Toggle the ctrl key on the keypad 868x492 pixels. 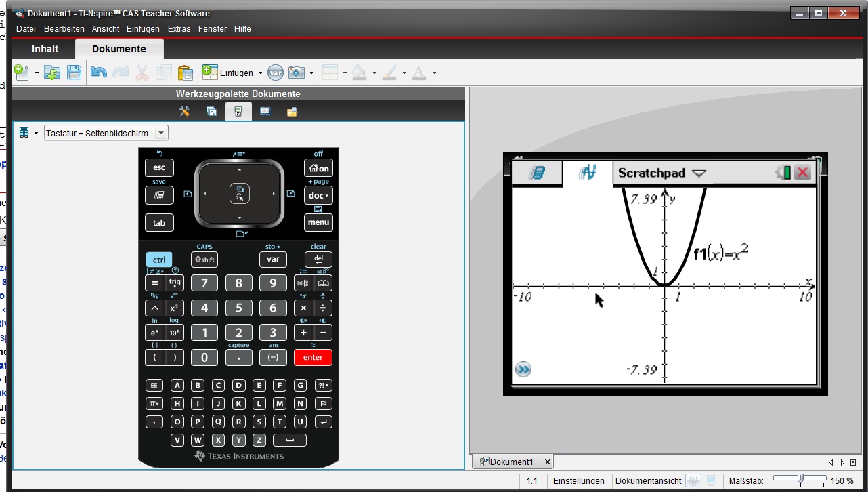[159, 260]
